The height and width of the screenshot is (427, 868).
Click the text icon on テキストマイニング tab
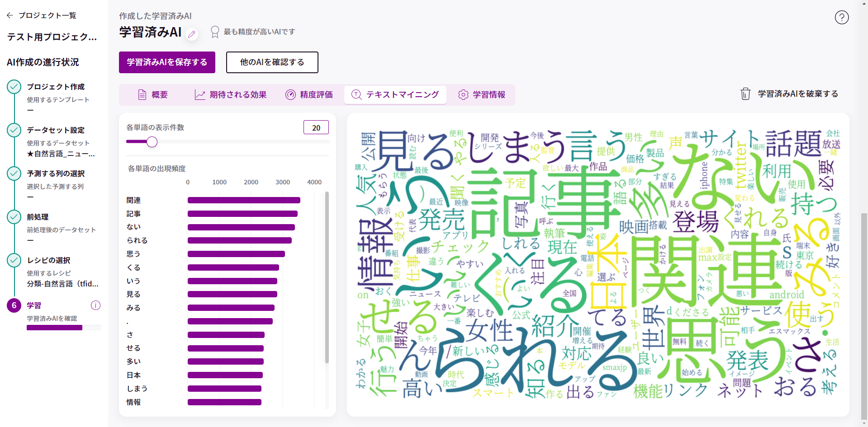(356, 94)
